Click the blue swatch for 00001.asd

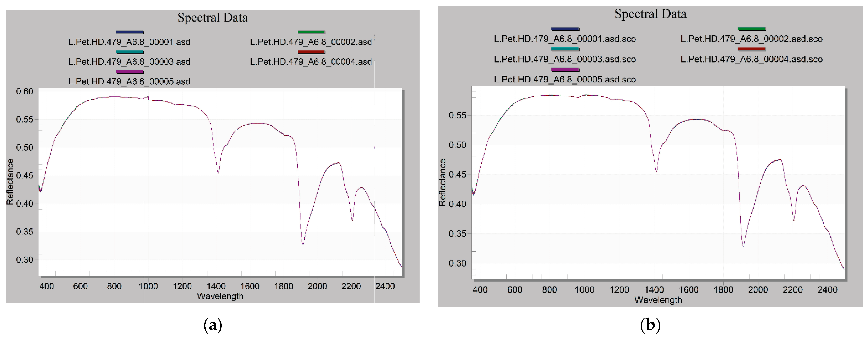point(130,32)
